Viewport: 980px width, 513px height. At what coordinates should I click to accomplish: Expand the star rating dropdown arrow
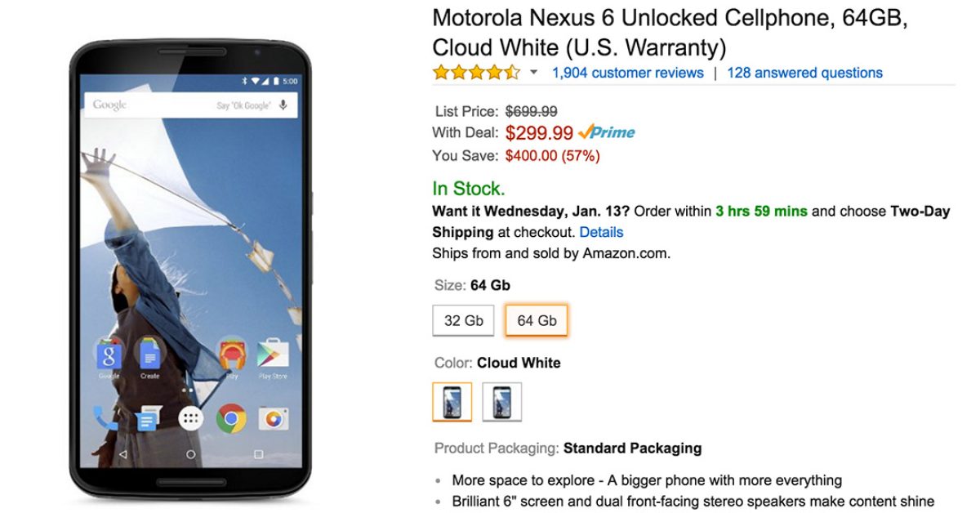(x=534, y=73)
